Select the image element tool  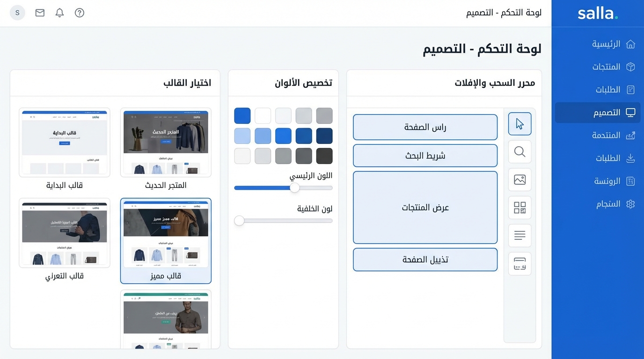coord(520,179)
